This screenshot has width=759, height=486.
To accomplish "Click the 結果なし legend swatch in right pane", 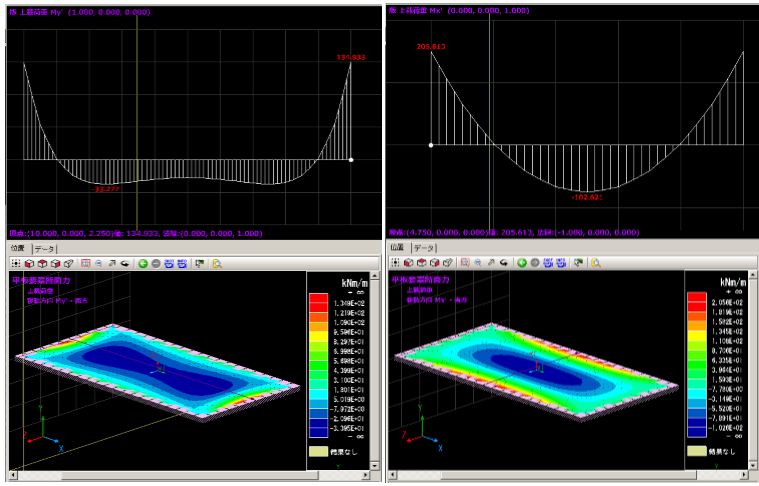I will coord(697,450).
